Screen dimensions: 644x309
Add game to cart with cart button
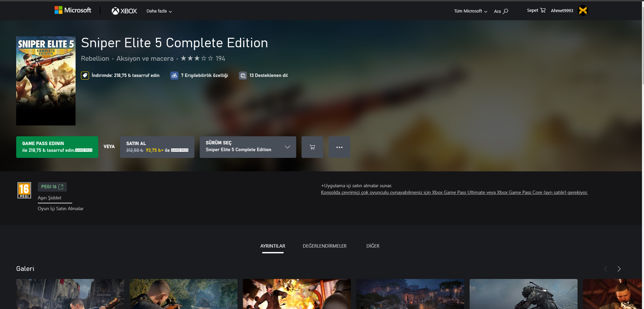coord(312,147)
